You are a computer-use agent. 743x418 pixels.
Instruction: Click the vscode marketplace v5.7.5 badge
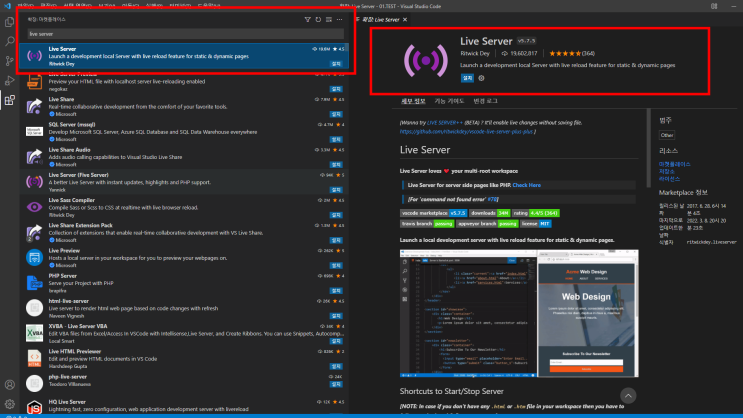pos(434,213)
